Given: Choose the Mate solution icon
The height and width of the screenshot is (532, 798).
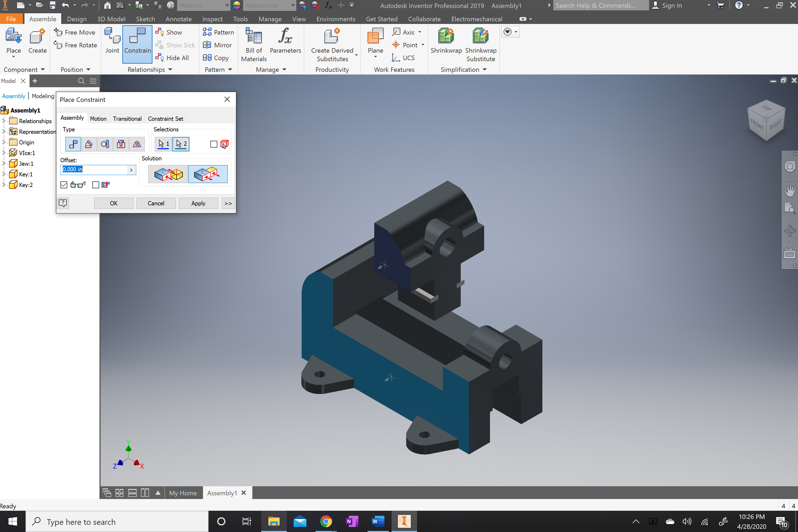Looking at the screenshot, I should point(168,174).
